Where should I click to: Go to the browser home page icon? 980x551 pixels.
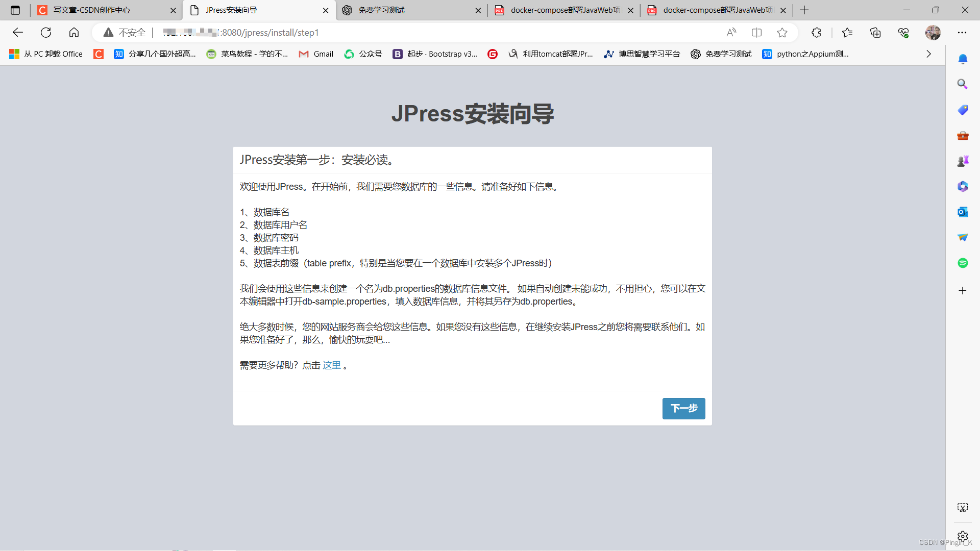coord(74,33)
